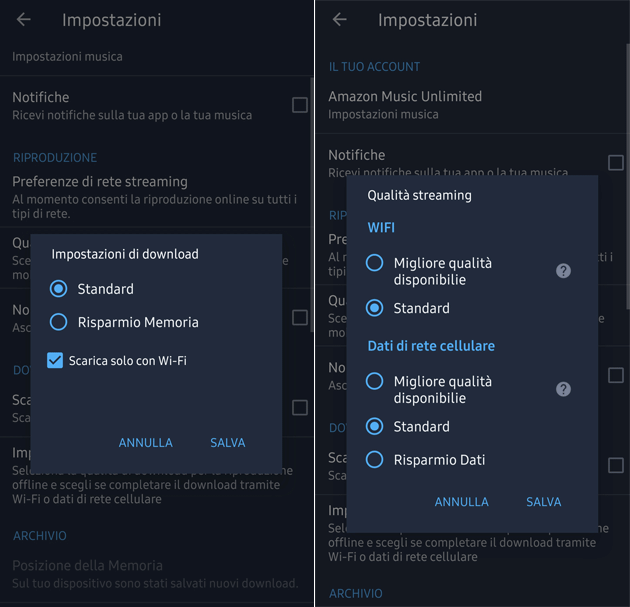Tap back arrow in right Impostazioni screen

(x=340, y=20)
